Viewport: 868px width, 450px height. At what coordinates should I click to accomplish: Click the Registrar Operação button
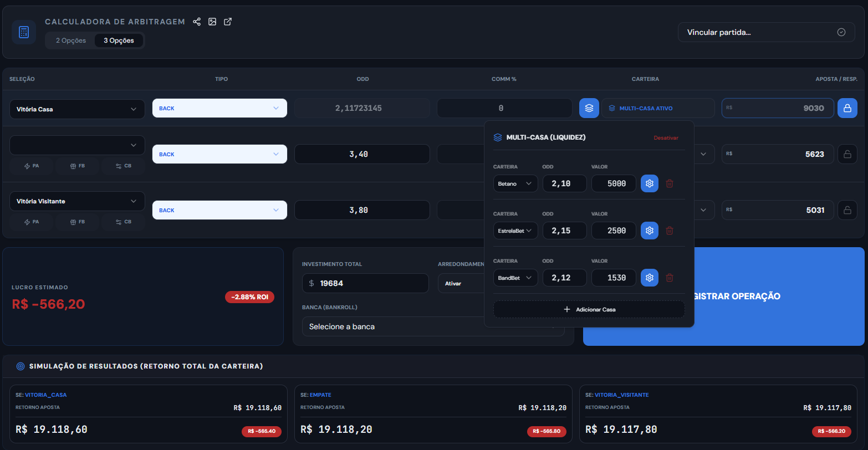click(x=724, y=296)
